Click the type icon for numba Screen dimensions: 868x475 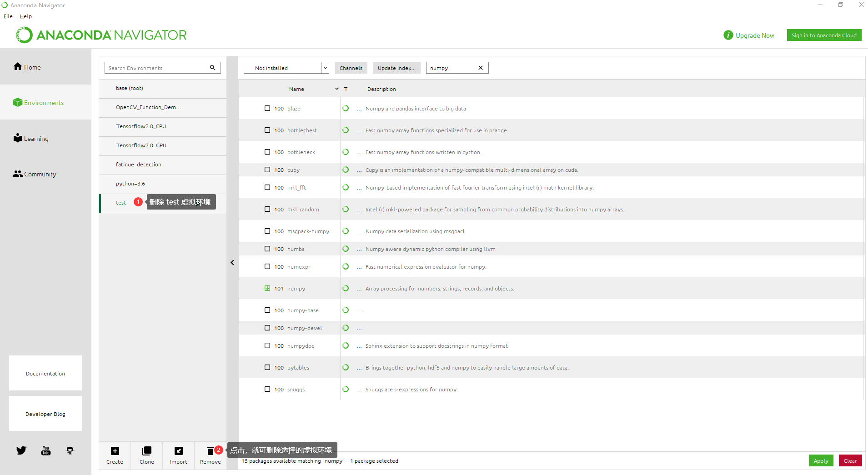click(346, 249)
